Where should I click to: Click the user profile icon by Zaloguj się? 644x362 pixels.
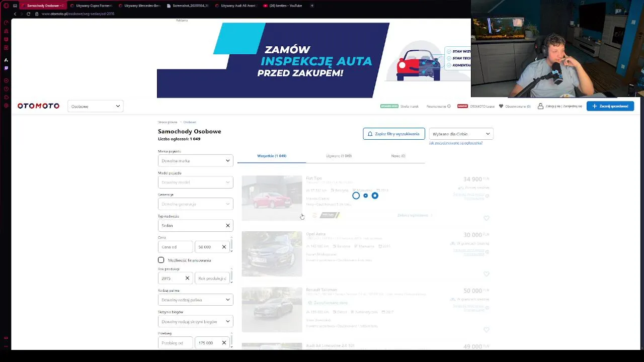click(x=540, y=106)
